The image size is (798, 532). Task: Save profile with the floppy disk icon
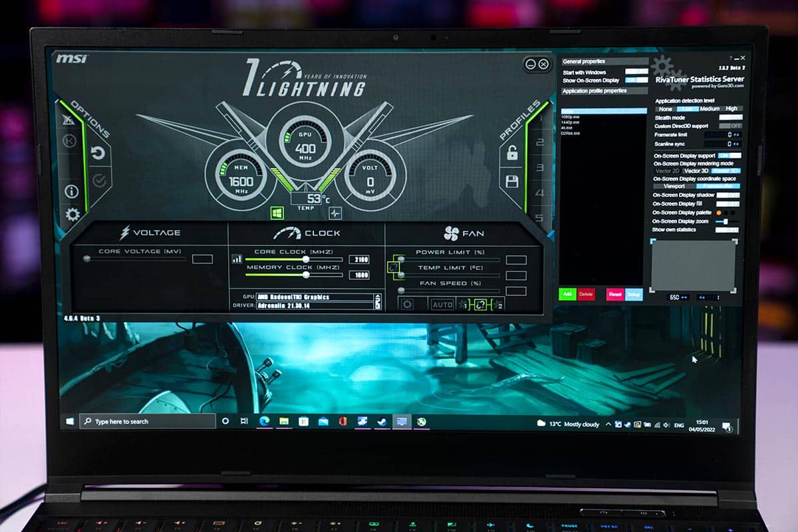[512, 181]
